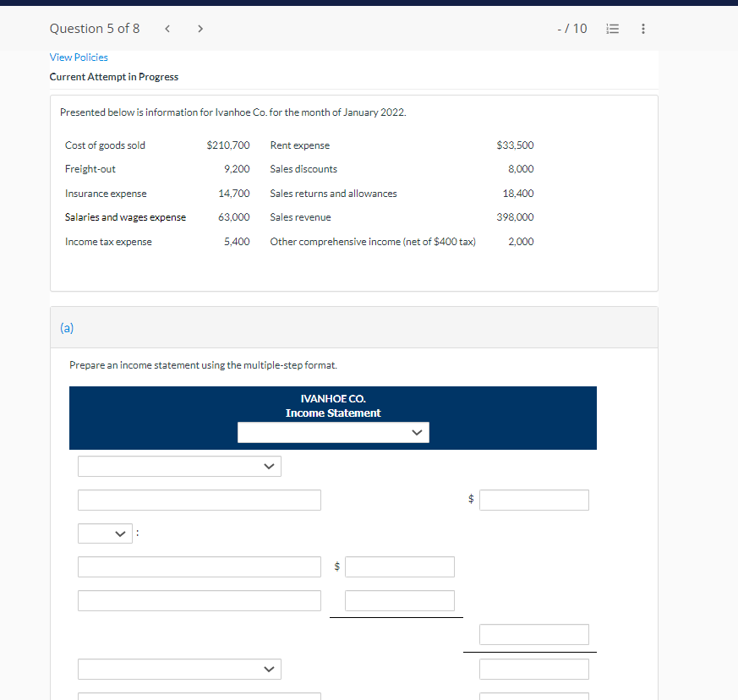Click the Question 5 of 8 title
The width and height of the screenshot is (738, 700).
95,29
